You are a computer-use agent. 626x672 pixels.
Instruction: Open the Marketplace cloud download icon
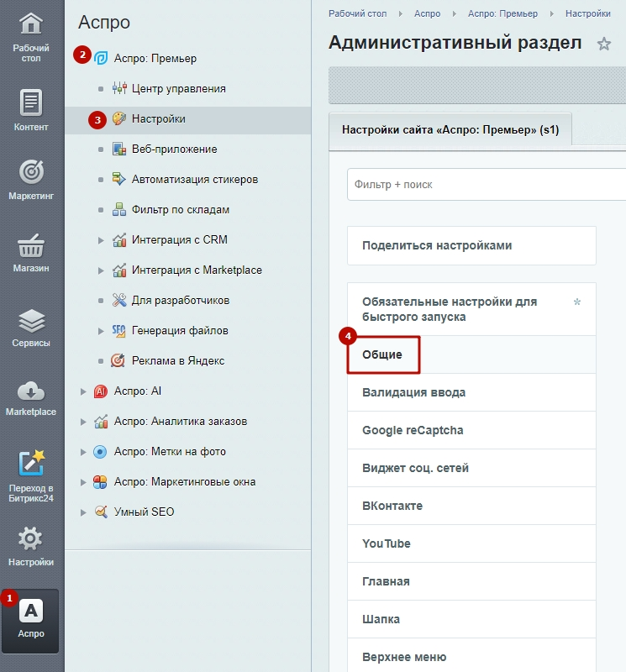pos(31,391)
